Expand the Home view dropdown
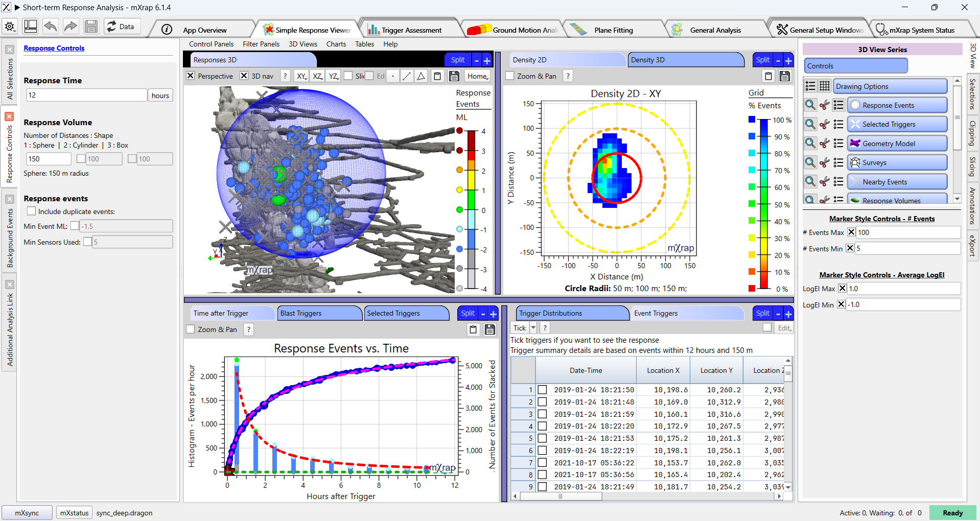 [478, 76]
